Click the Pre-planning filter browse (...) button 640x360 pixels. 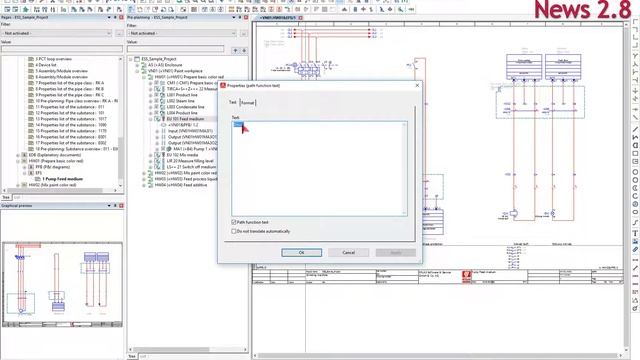pyautogui.click(x=244, y=33)
